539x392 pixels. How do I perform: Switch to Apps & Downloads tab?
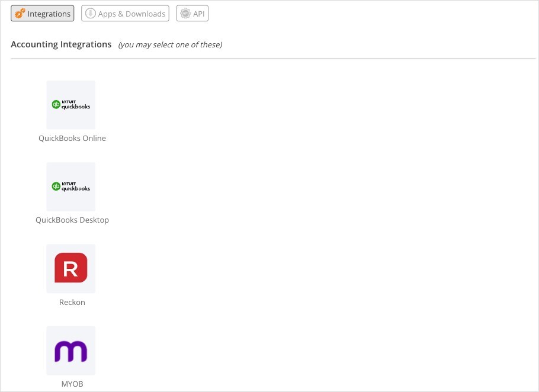[x=125, y=14]
